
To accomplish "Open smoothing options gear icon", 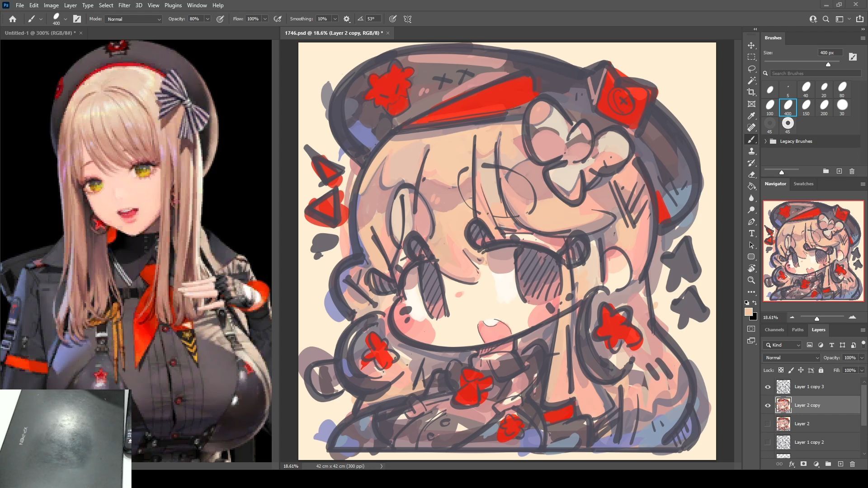I will coord(347,19).
